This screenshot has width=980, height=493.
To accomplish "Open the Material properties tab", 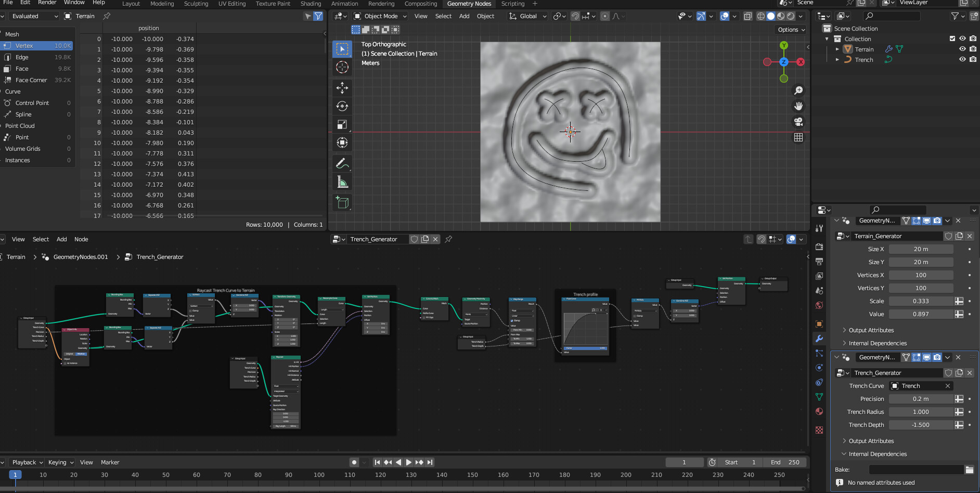I will [819, 411].
